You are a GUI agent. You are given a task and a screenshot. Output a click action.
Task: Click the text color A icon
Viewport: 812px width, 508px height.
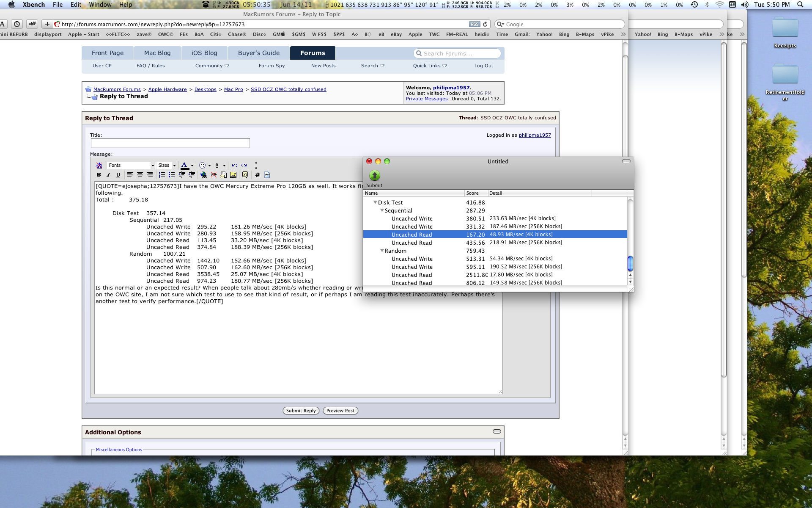[184, 166]
